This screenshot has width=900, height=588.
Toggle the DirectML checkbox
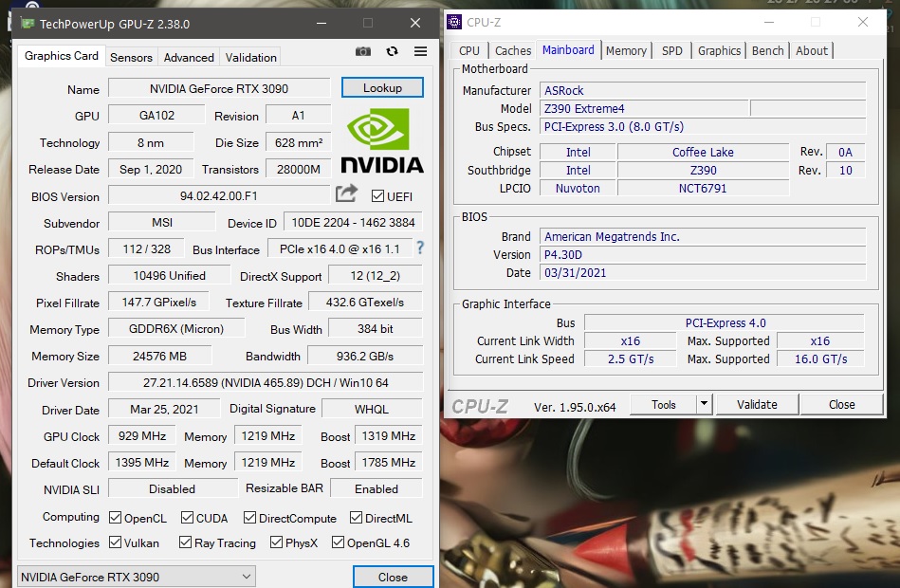[x=356, y=518]
